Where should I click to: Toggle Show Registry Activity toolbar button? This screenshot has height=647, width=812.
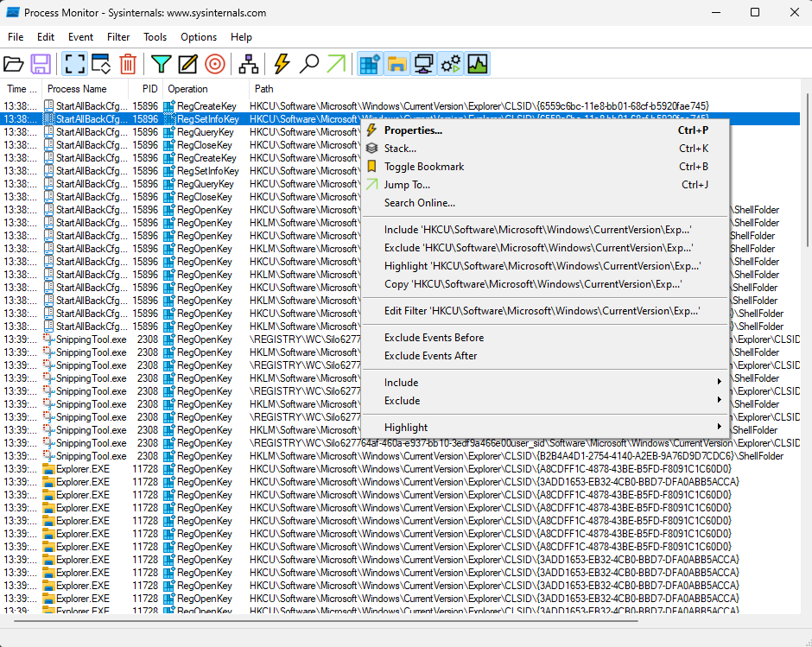coord(371,64)
